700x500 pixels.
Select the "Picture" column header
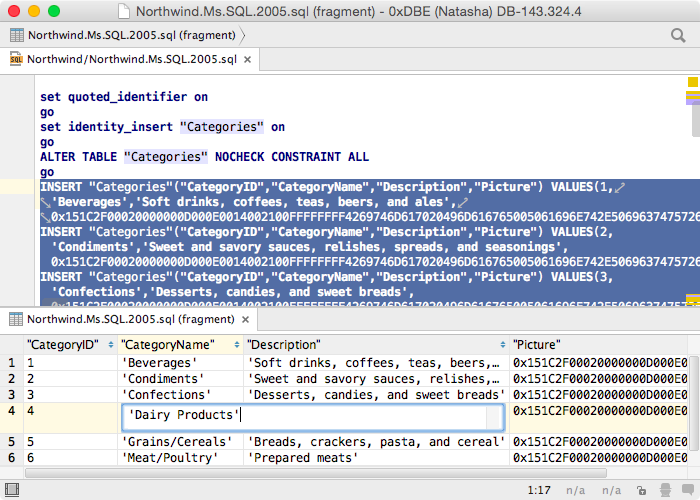tap(598, 345)
